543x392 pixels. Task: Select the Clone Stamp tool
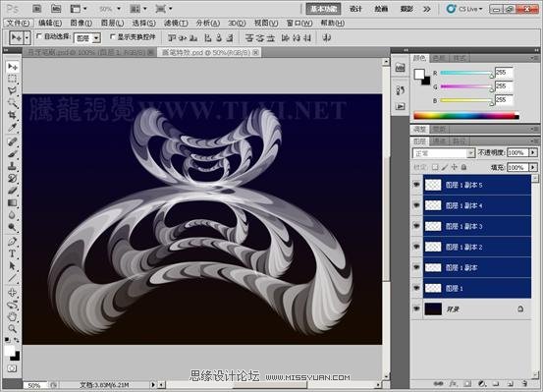point(13,166)
